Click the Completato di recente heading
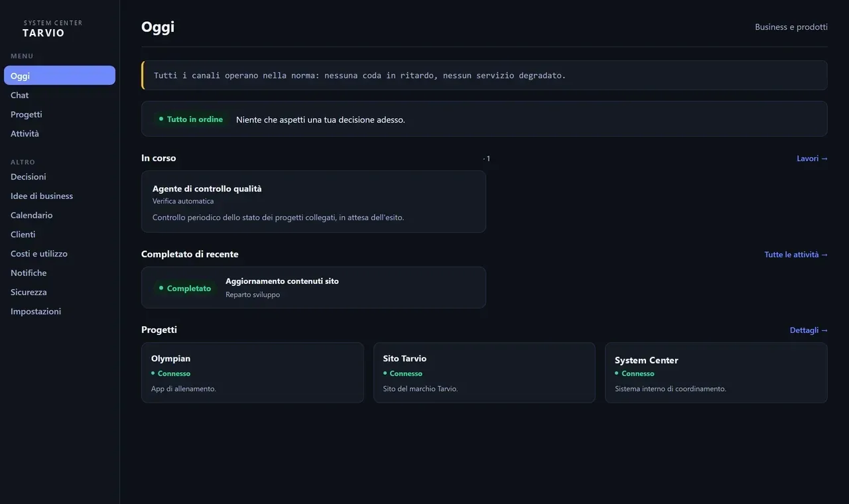 190,254
